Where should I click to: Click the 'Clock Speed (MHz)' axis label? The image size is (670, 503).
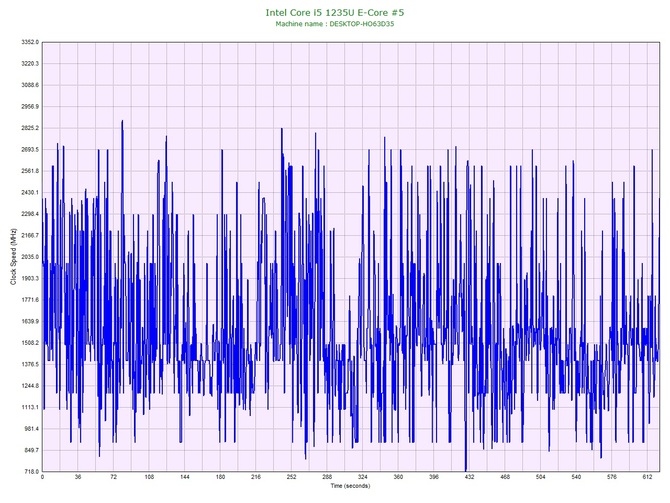(13, 257)
